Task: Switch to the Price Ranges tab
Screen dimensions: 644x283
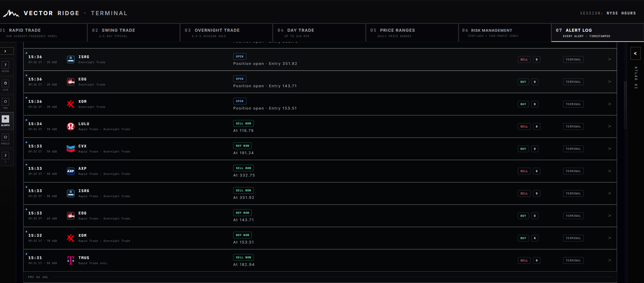Action: (412, 33)
